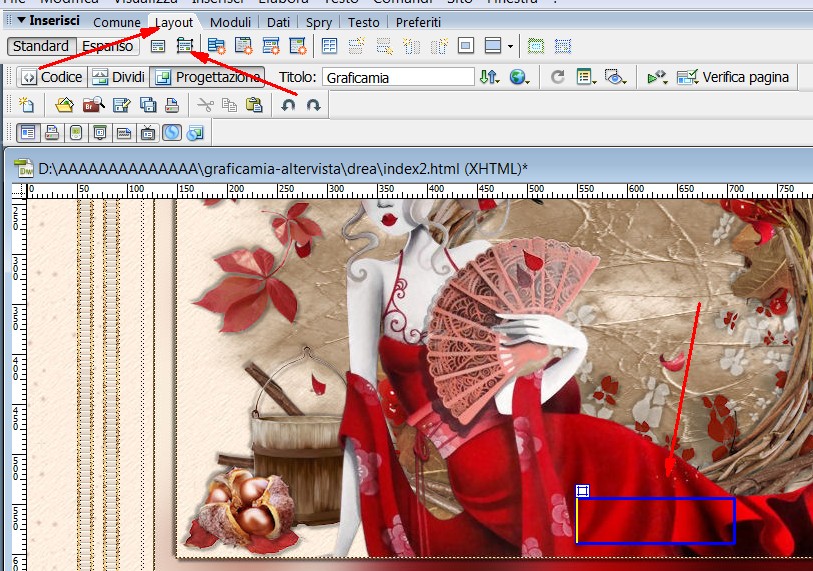Image resolution: width=813 pixels, height=571 pixels.
Task: Click the ruler origin corner box
Action: click(19, 190)
